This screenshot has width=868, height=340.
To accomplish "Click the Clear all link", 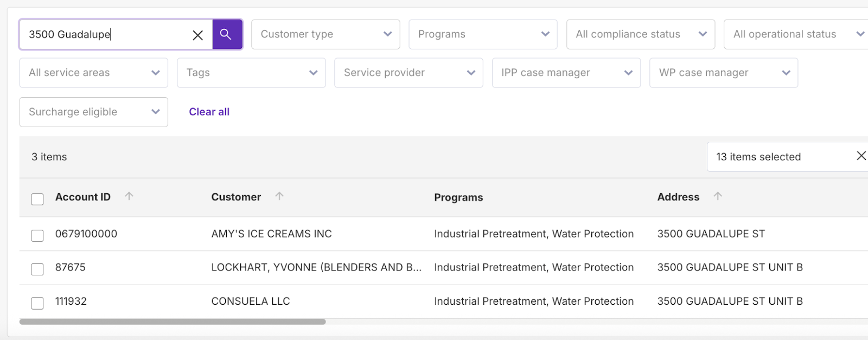I will coord(209,112).
